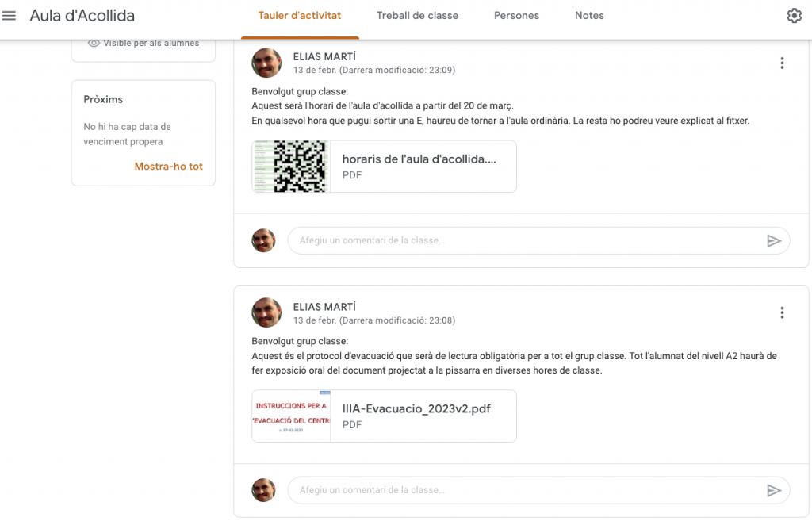Go to the Persones tab
This screenshot has height=525, width=812.
coord(516,16)
